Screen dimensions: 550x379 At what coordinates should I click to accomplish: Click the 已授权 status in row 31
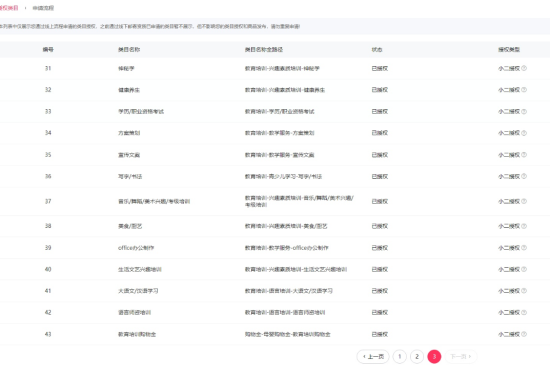pyautogui.click(x=380, y=68)
